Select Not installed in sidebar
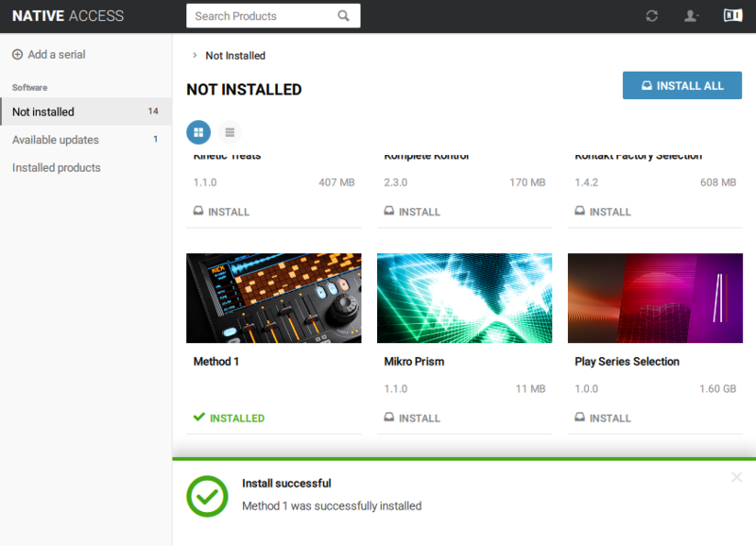 86,111
